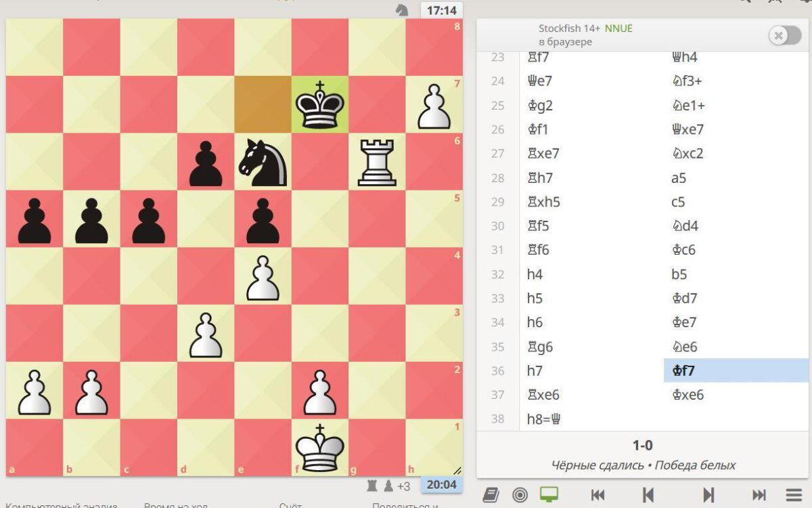The width and height of the screenshot is (812, 508).
Task: Step back one move
Action: point(648,495)
